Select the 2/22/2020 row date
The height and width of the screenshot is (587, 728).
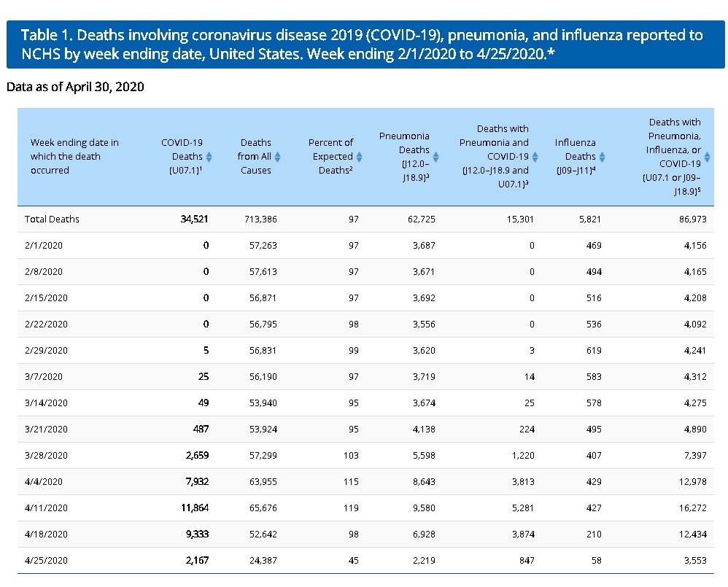(46, 324)
